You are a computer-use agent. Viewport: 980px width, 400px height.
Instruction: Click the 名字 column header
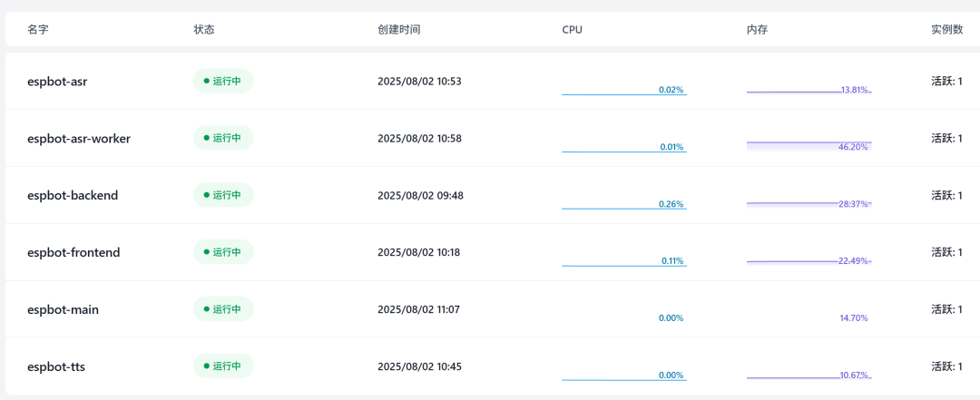click(x=38, y=29)
